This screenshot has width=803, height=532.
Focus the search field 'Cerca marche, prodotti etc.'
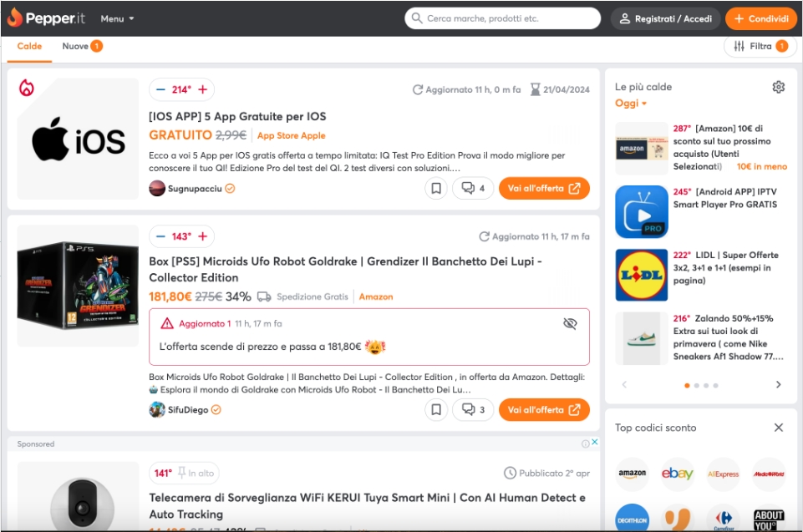pos(502,18)
